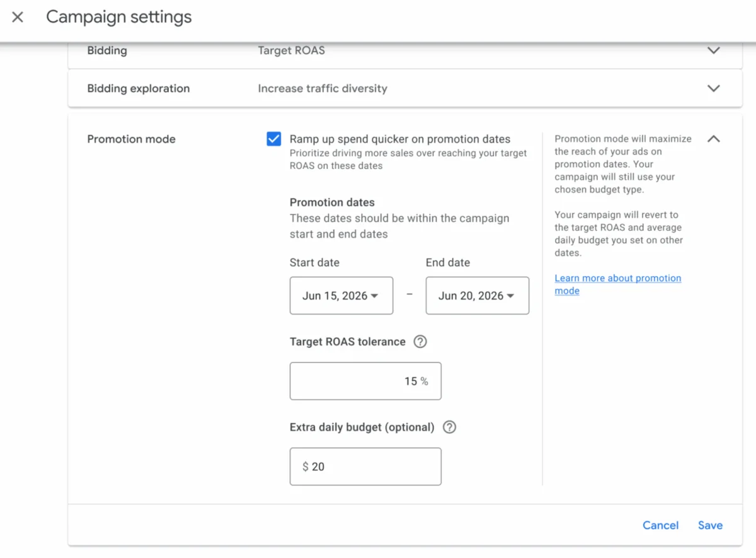This screenshot has width=756, height=558.
Task: Open Learn more about promotion mode link
Action: point(617,284)
